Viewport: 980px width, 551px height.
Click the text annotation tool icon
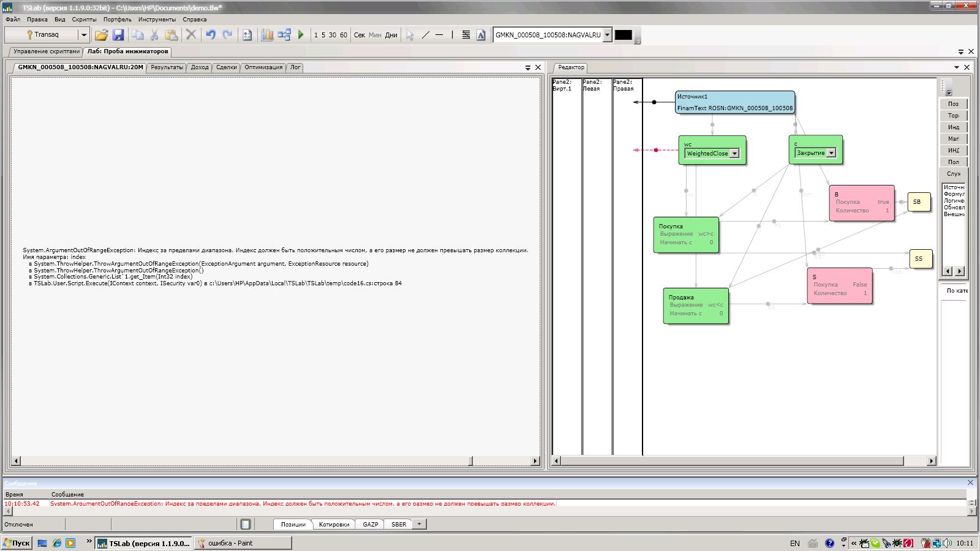pyautogui.click(x=481, y=35)
